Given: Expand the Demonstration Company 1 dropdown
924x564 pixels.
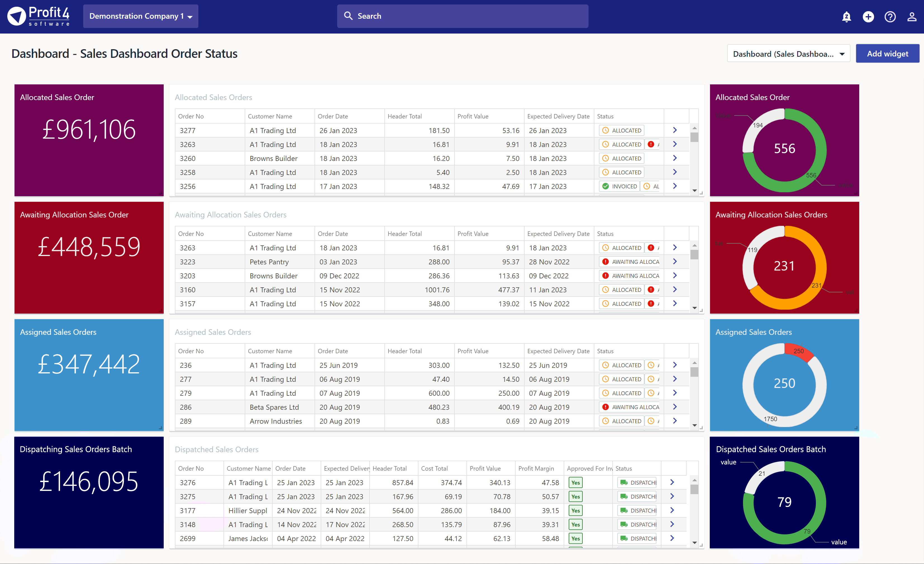Looking at the screenshot, I should (x=140, y=16).
